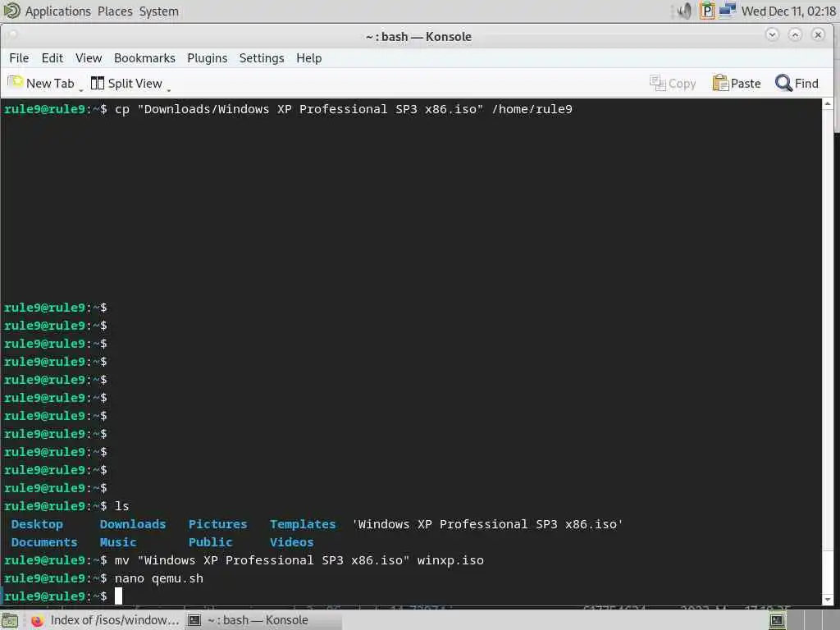The height and width of the screenshot is (630, 840).
Task: Click the orange P tray icon
Action: [707, 11]
